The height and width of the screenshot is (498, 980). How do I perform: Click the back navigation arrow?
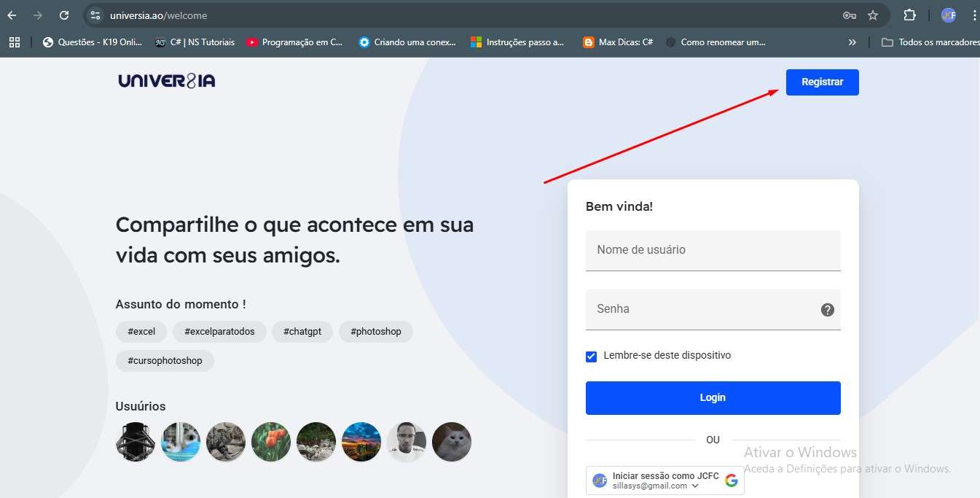(12, 15)
